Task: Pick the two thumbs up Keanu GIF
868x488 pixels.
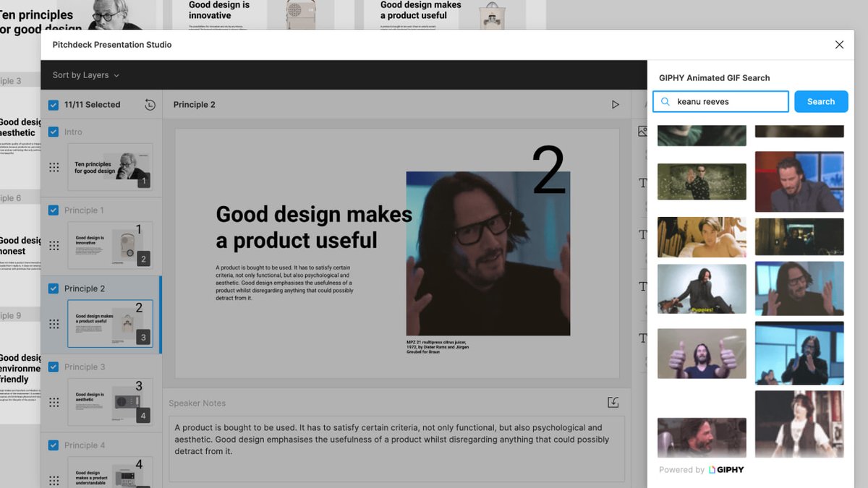Action: tap(702, 354)
